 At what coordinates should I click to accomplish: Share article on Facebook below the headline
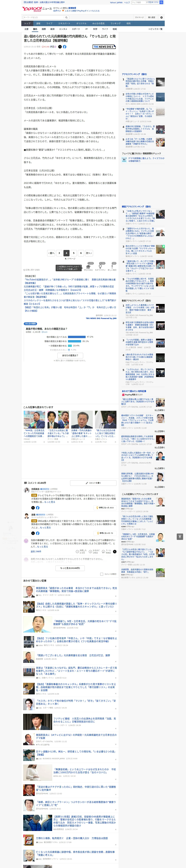pos(64,47)
